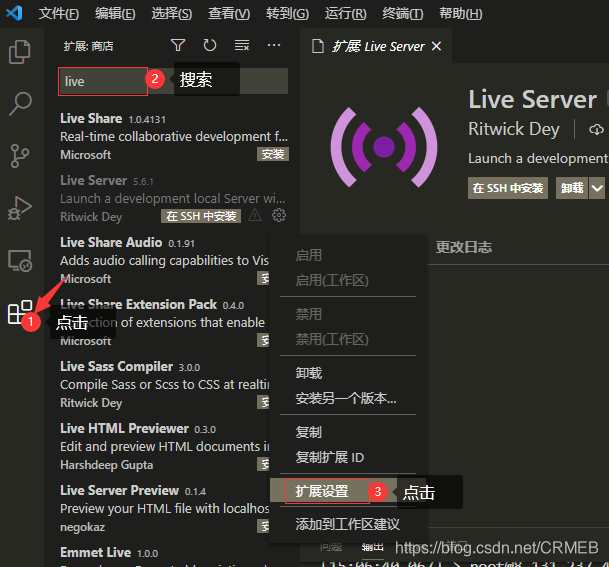
Task: Open the 运行(R) menu
Action: 345,14
